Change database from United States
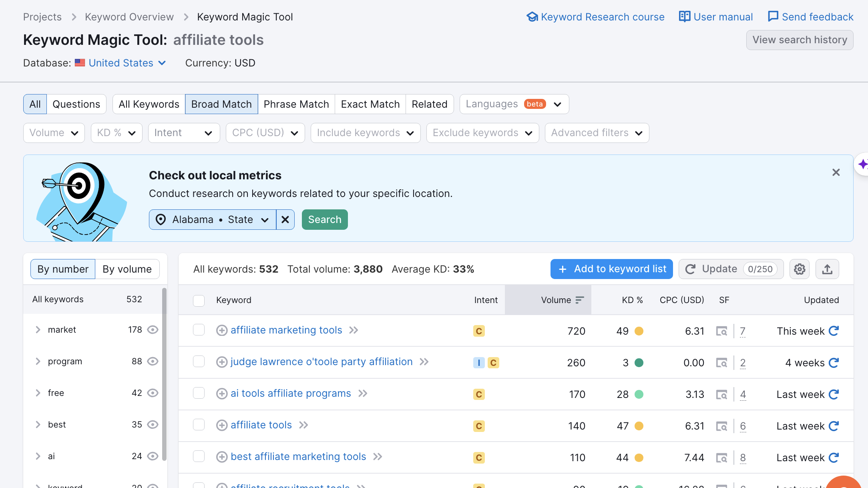This screenshot has height=488, width=868. point(121,63)
